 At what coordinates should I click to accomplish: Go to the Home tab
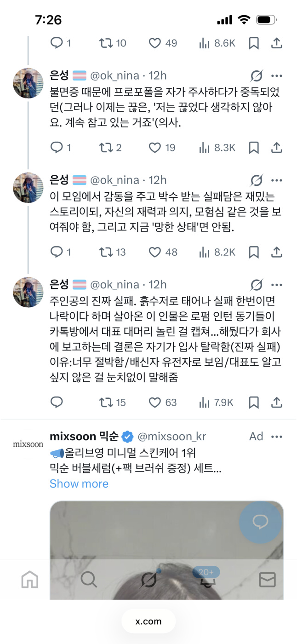coord(30,580)
